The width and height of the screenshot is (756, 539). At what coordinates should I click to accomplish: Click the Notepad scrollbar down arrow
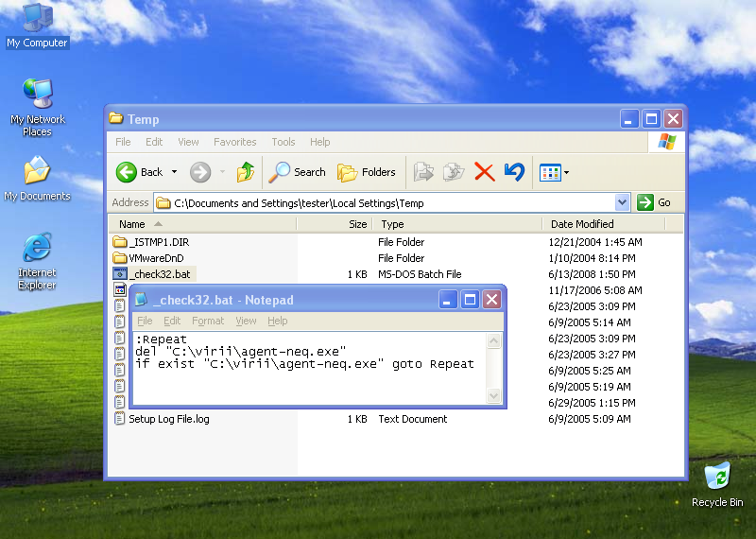point(493,395)
